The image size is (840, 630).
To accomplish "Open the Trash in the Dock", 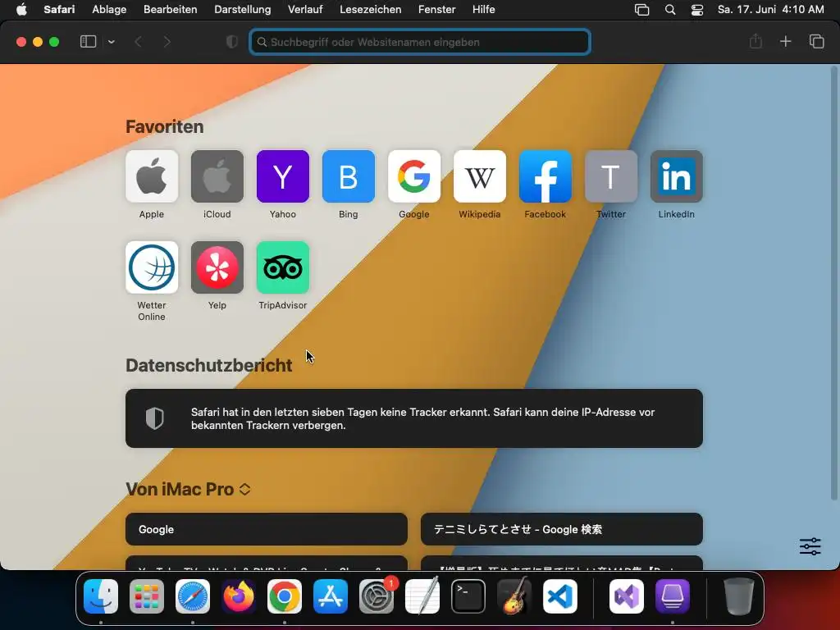I will tap(739, 596).
